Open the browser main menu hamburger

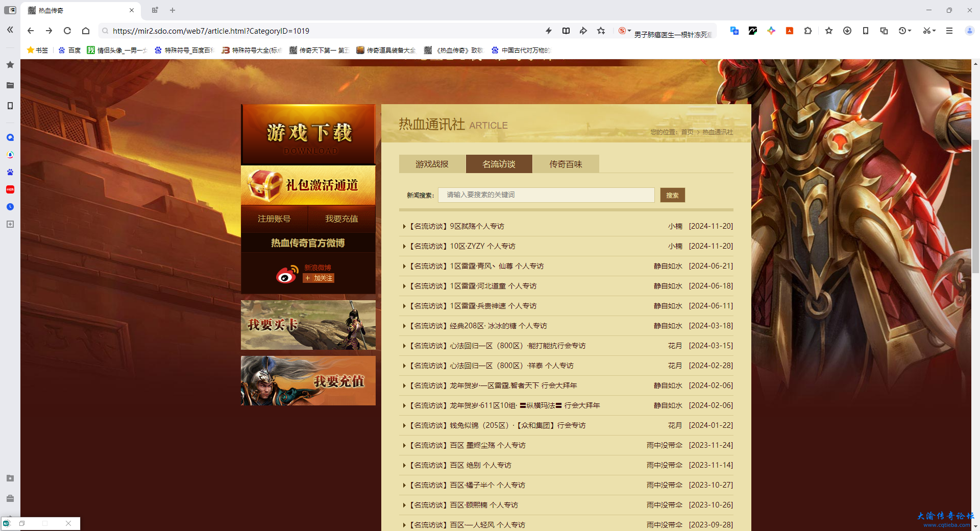point(949,31)
